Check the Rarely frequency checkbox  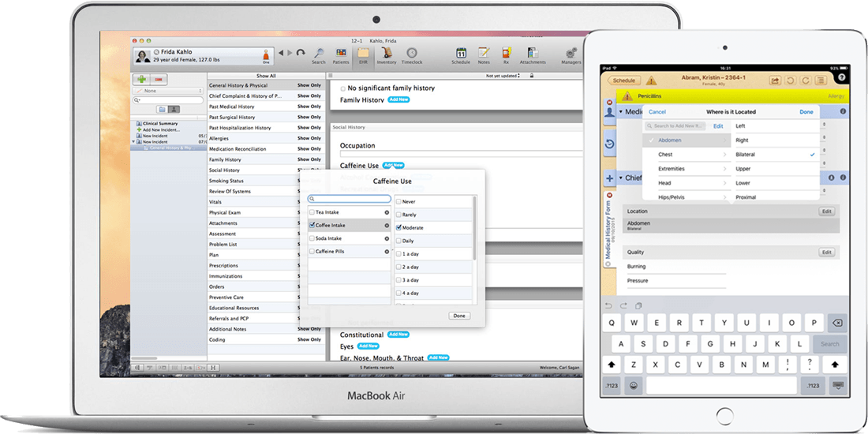[398, 215]
